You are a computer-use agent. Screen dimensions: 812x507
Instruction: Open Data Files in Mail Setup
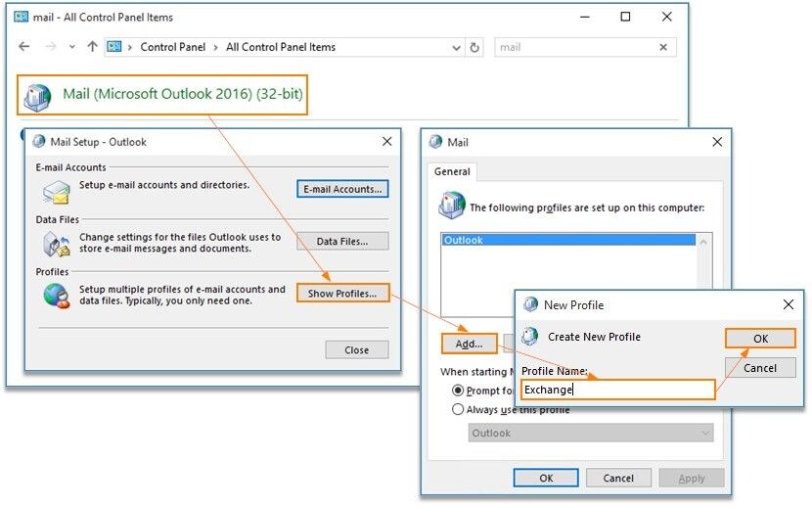tap(342, 242)
